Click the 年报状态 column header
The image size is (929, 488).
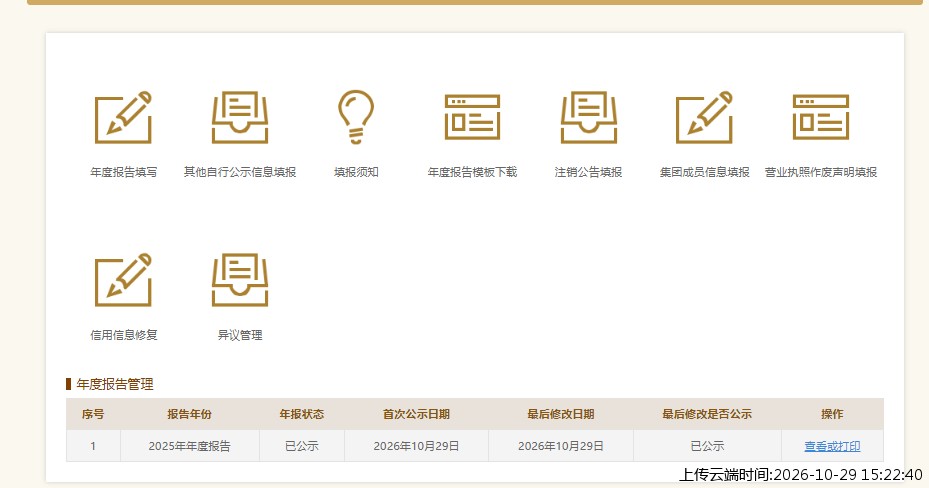[302, 414]
